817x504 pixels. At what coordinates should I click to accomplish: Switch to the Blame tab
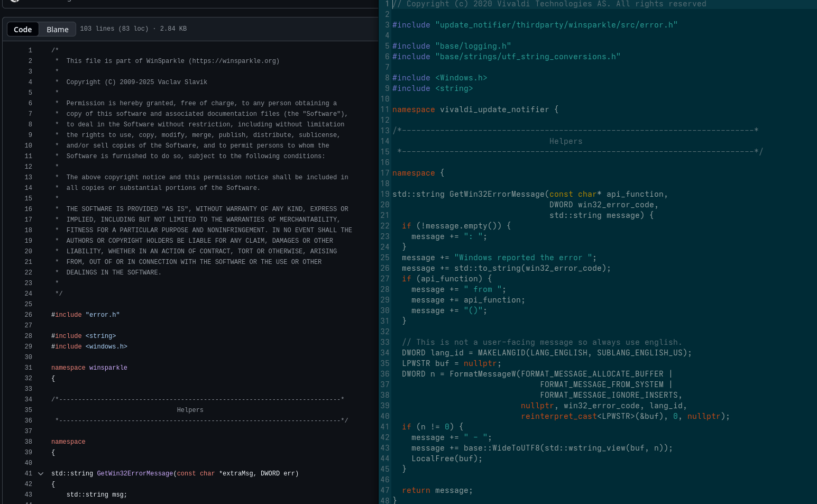(x=57, y=29)
